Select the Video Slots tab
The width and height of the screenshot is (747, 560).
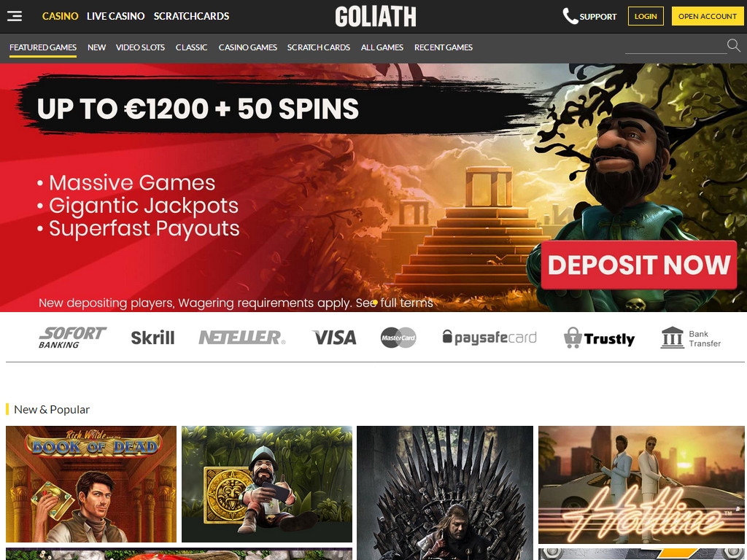pyautogui.click(x=140, y=47)
